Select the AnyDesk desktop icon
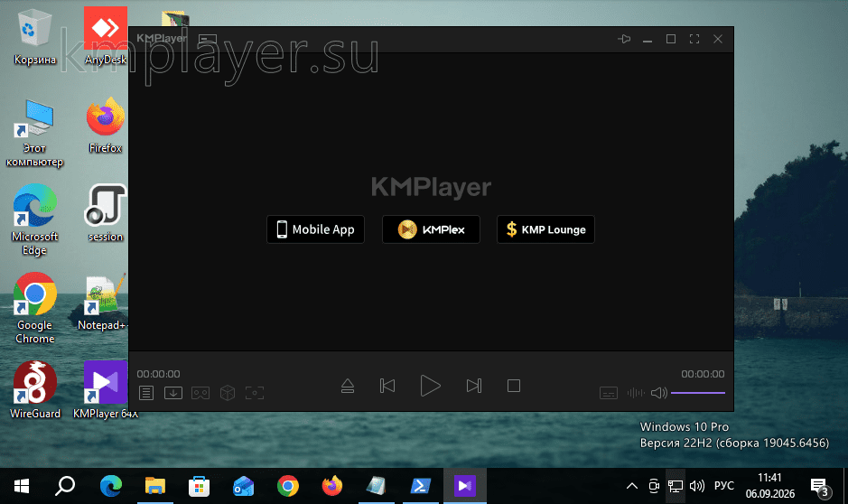 106,36
